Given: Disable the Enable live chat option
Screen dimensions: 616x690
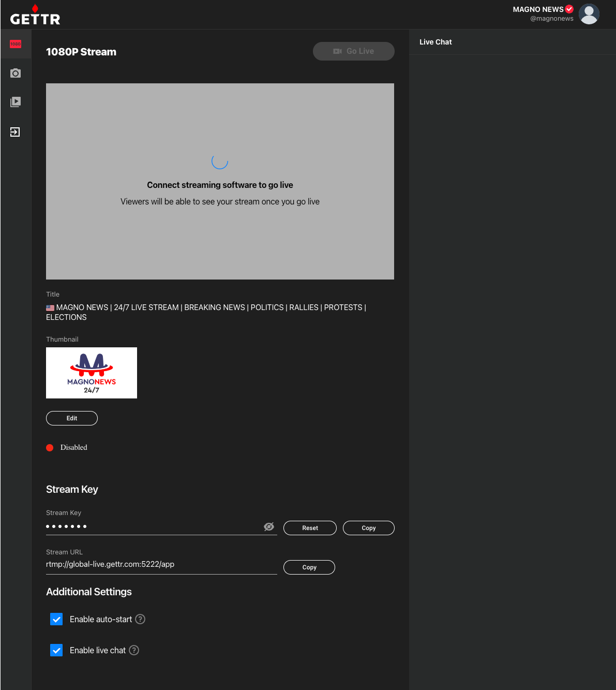Looking at the screenshot, I should pos(56,650).
